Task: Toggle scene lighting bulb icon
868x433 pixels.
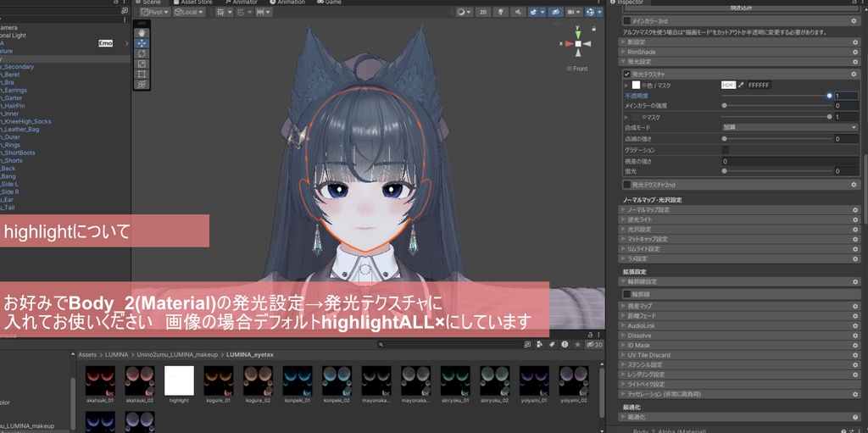Action: tap(501, 12)
